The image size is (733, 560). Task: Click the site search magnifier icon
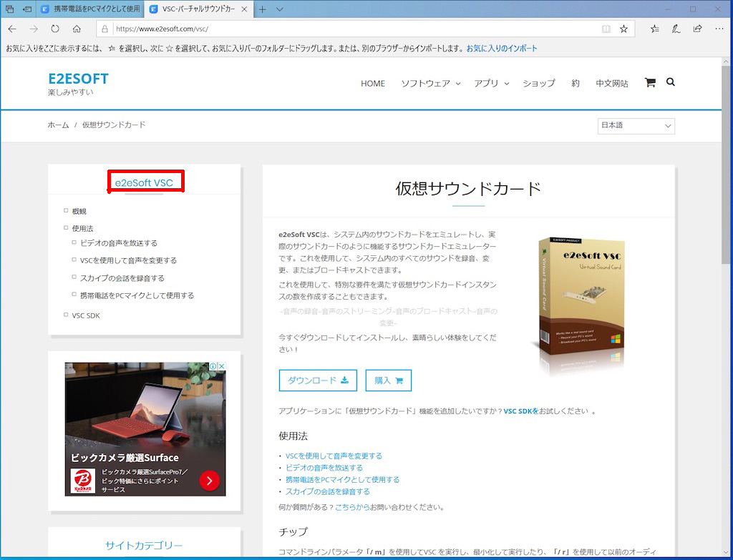(x=670, y=82)
